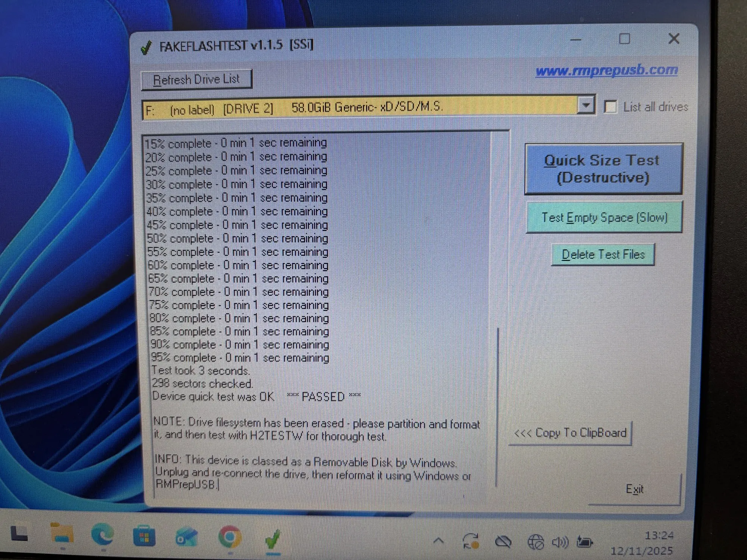Click the battery status tray icon
This screenshot has width=747, height=560.
(585, 541)
